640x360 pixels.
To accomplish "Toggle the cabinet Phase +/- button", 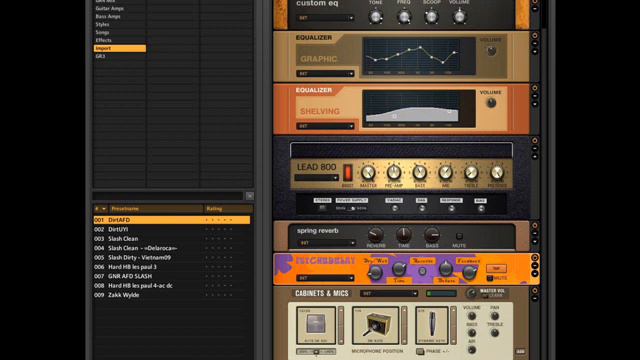I will [x=420, y=351].
